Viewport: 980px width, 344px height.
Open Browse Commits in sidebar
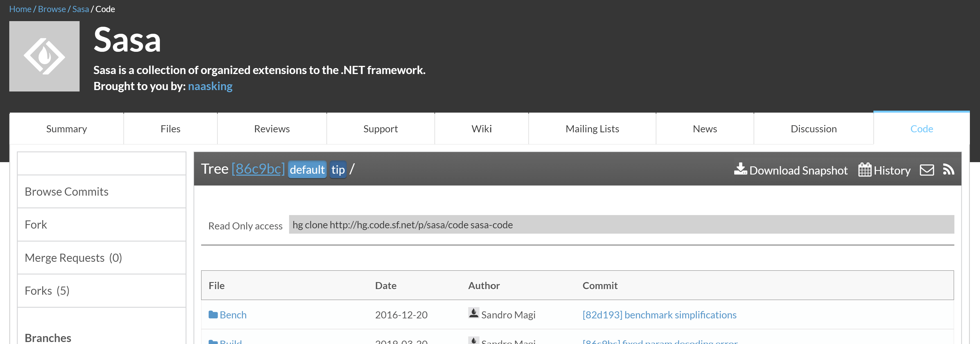pos(102,192)
